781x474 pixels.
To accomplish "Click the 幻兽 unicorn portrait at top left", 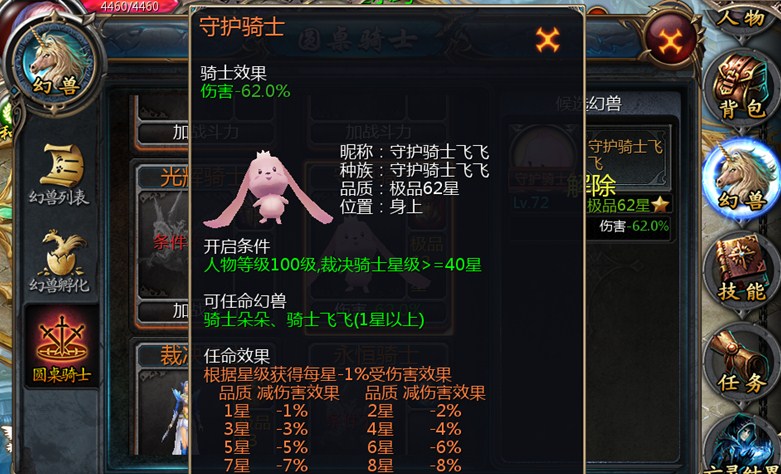I will 56,62.
